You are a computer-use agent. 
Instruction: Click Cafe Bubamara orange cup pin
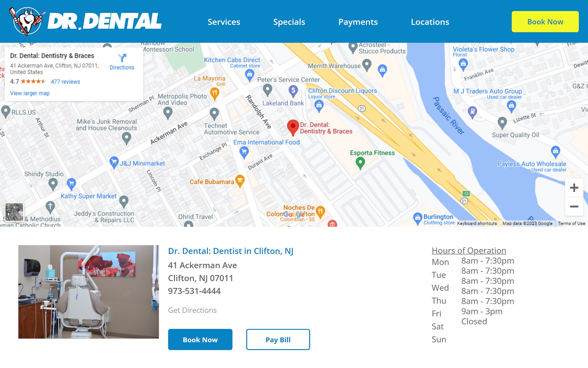pos(240,181)
